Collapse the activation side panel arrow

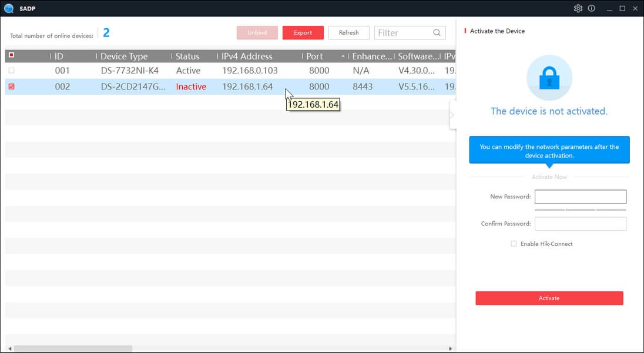click(452, 115)
